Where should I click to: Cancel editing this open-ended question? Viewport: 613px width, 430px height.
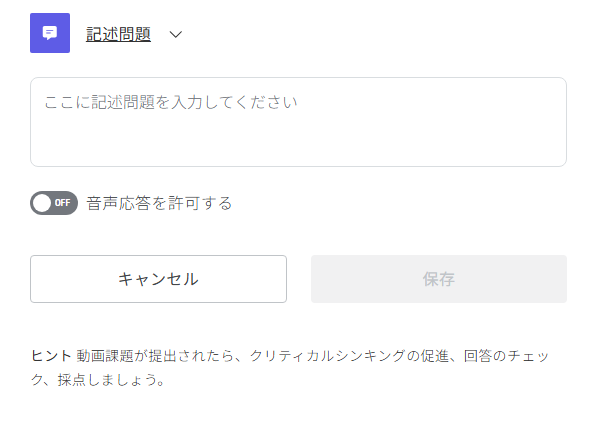158,279
